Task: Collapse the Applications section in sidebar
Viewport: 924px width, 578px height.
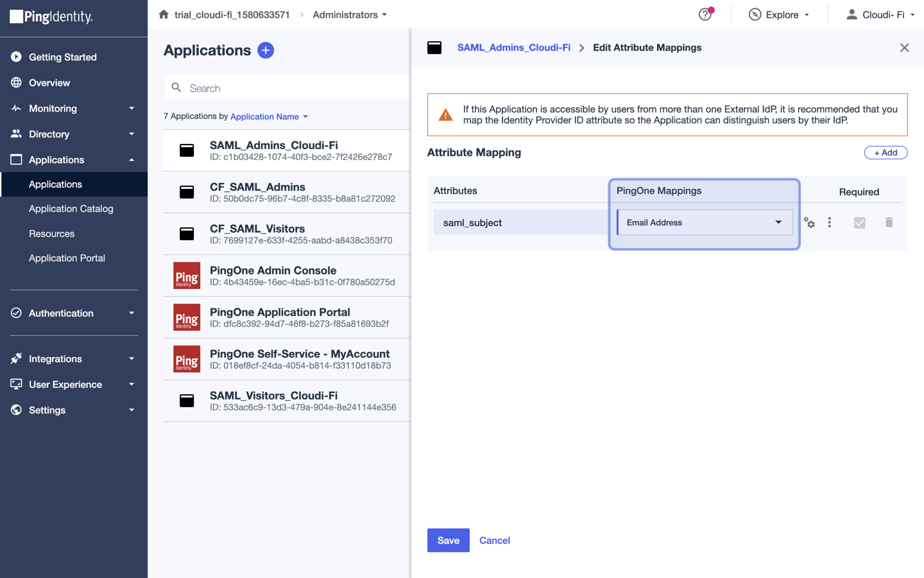Action: 132,159
